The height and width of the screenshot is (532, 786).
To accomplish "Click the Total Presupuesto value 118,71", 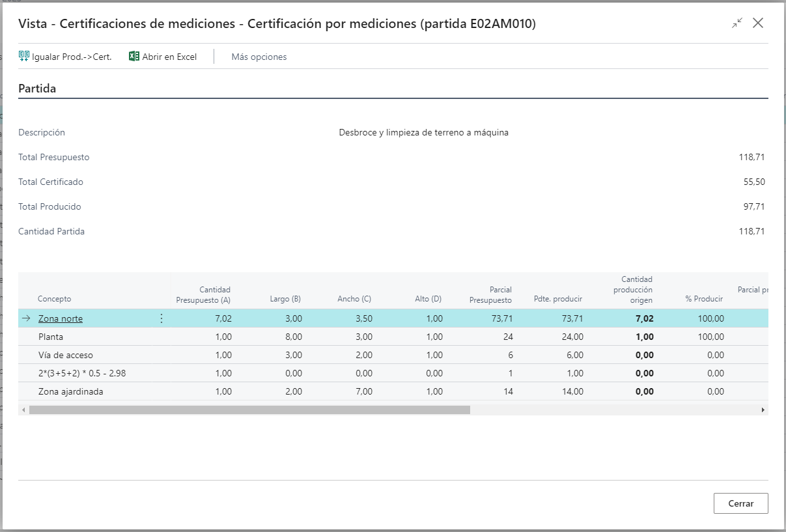I will click(x=751, y=157).
